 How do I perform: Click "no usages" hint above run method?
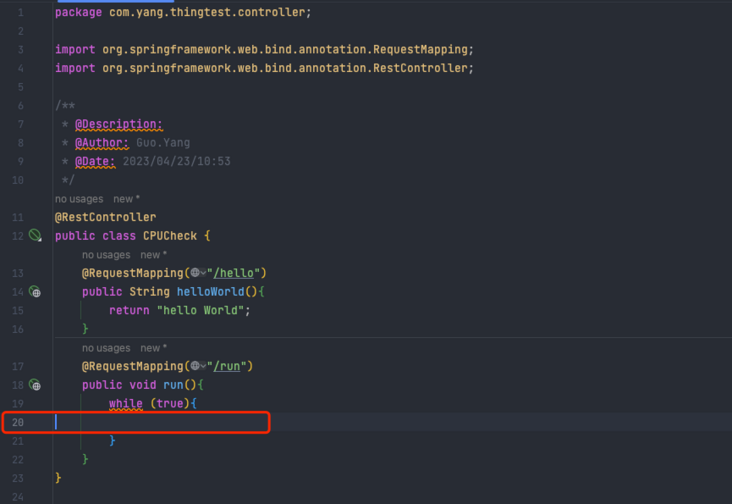click(106, 348)
